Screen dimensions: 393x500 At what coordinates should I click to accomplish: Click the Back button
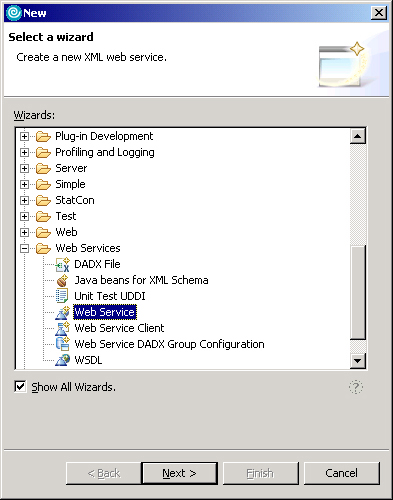coord(104,473)
